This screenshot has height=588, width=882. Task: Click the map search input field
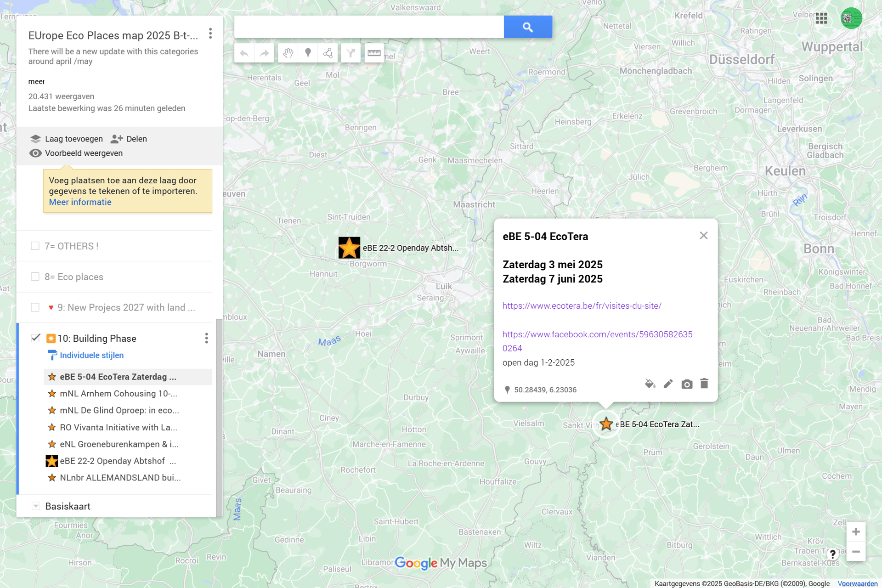[x=368, y=27]
